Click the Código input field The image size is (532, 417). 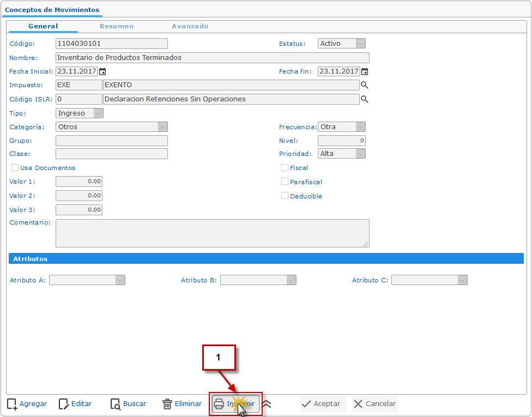pyautogui.click(x=112, y=44)
